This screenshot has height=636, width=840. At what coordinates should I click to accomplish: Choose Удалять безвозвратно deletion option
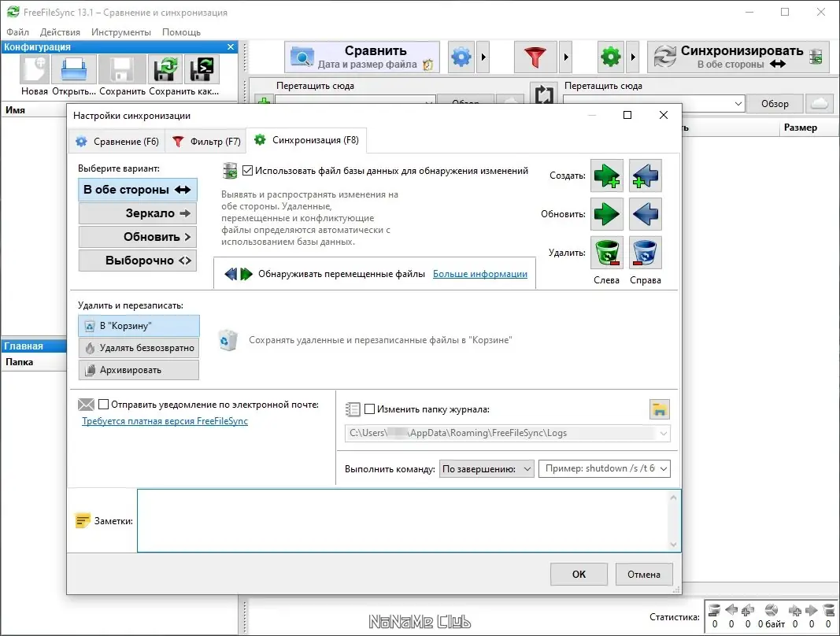(x=139, y=348)
